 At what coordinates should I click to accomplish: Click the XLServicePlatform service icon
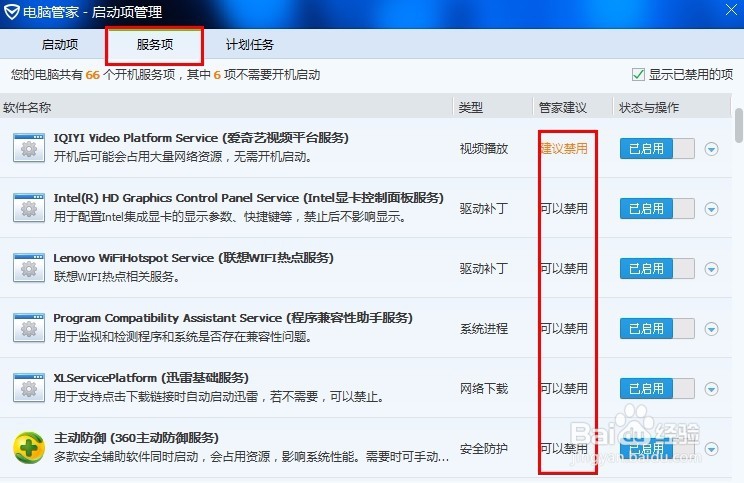tap(29, 388)
